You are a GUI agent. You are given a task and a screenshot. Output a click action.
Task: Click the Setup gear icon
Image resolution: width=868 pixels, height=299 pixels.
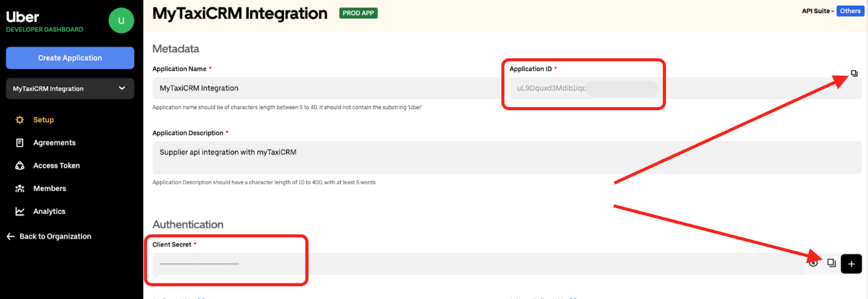pos(20,120)
